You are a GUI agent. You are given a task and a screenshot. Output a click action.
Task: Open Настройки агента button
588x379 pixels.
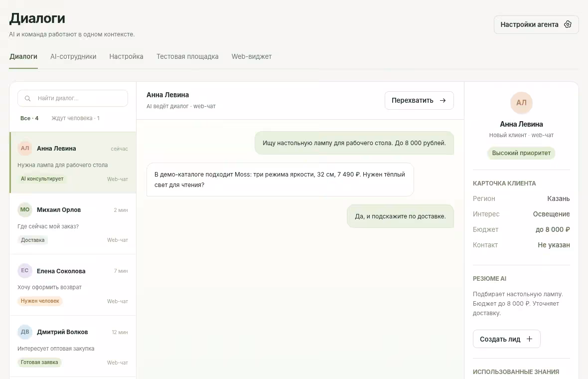coord(536,24)
